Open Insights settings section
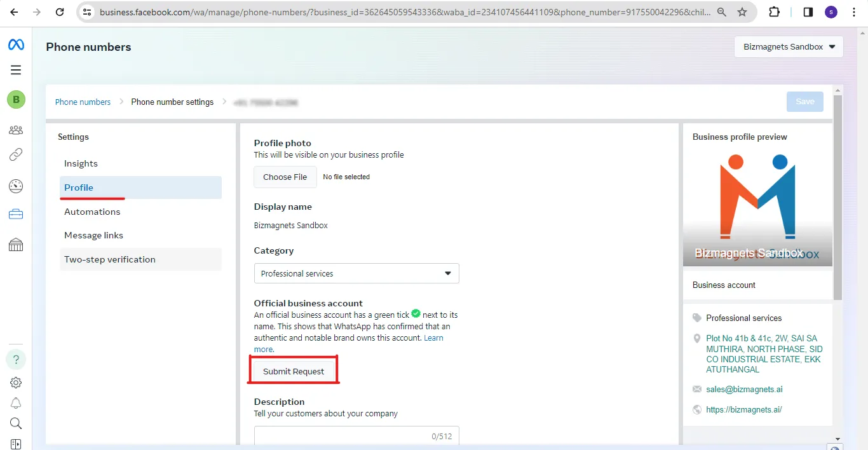Image resolution: width=868 pixels, height=450 pixels. [x=140, y=163]
